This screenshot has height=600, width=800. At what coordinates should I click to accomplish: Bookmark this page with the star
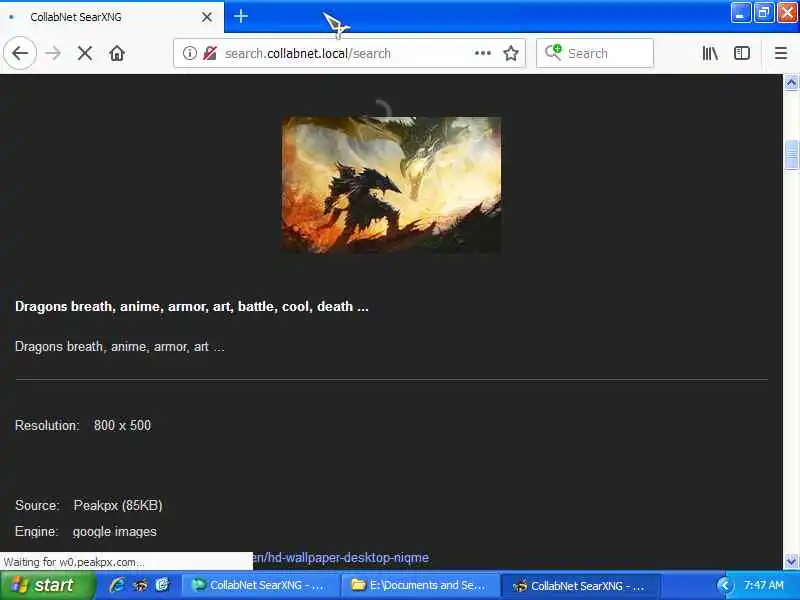(511, 53)
